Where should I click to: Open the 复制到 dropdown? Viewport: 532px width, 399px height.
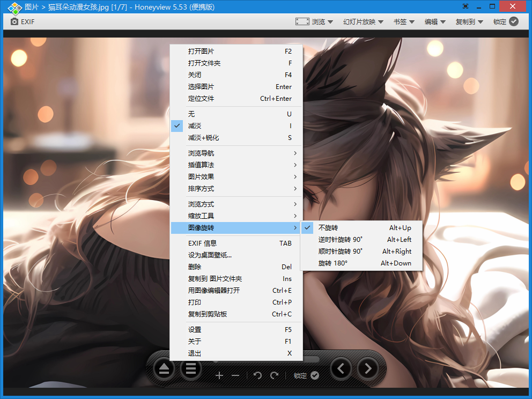[x=469, y=21]
